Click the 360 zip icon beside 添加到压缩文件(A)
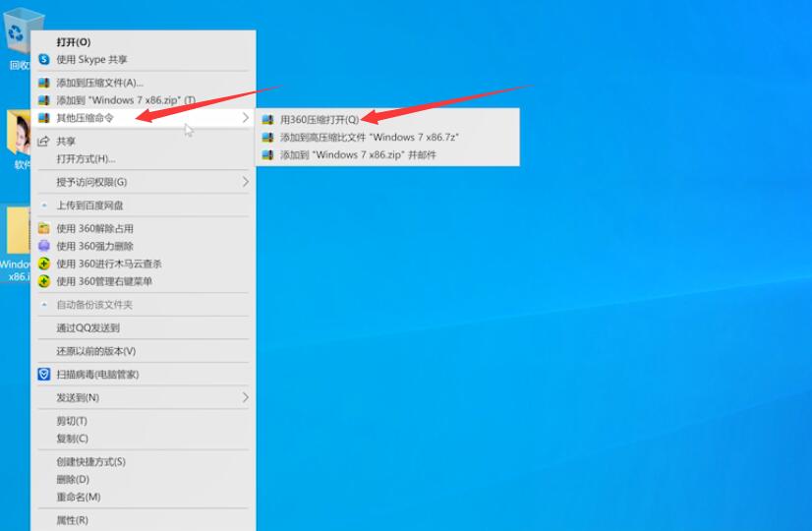 [x=44, y=83]
